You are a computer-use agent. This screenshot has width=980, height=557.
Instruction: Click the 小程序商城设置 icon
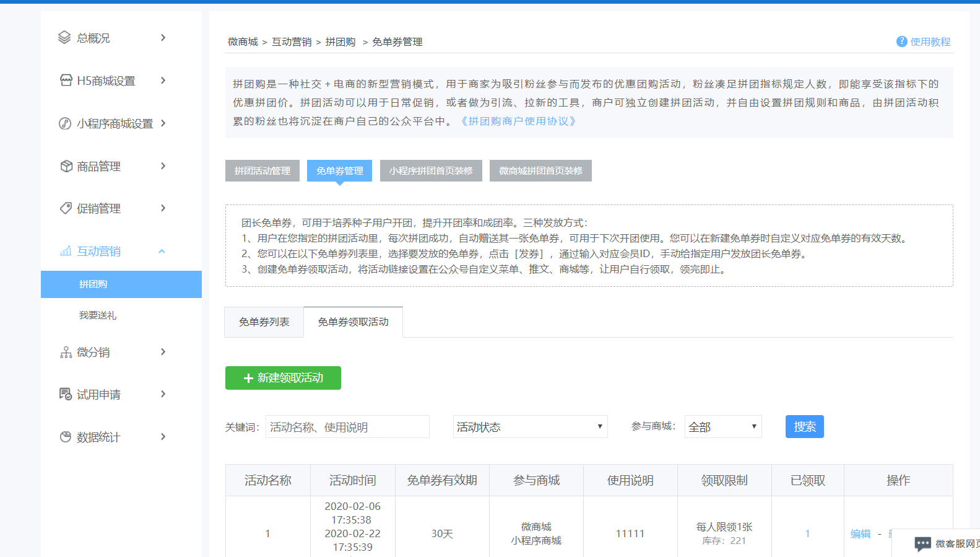[65, 123]
